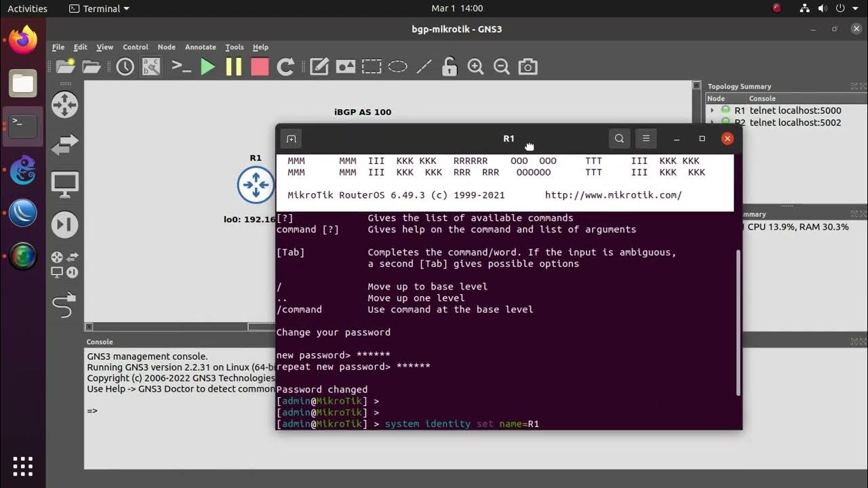The image size is (868, 488).
Task: Browse switches in device sidebar
Action: click(65, 144)
